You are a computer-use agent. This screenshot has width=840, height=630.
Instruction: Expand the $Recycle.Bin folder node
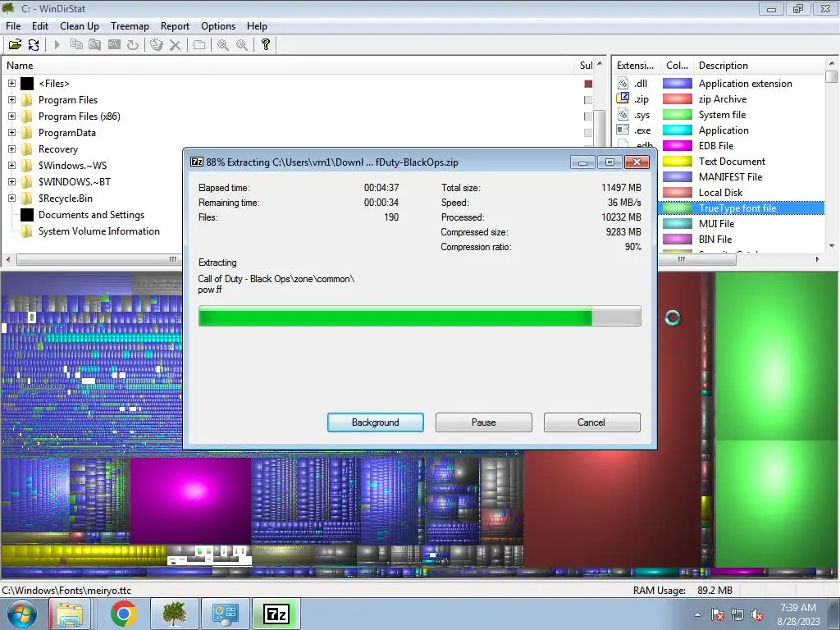[x=11, y=199]
